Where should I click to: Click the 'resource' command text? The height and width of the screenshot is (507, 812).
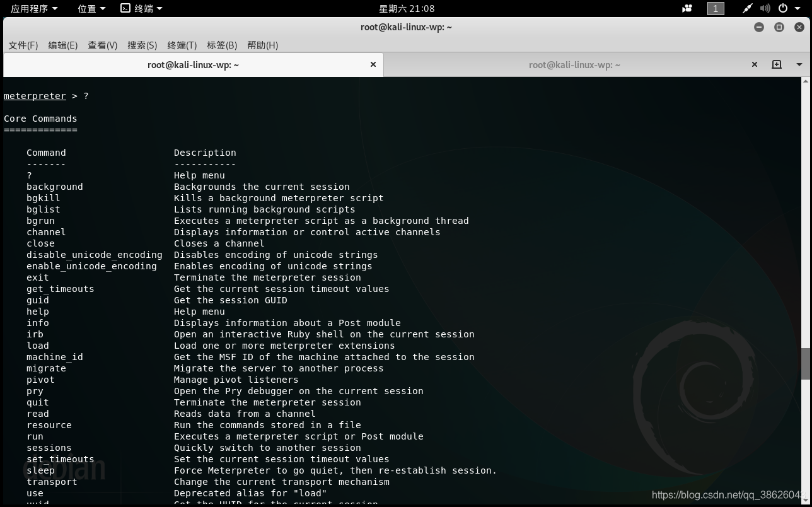49,425
